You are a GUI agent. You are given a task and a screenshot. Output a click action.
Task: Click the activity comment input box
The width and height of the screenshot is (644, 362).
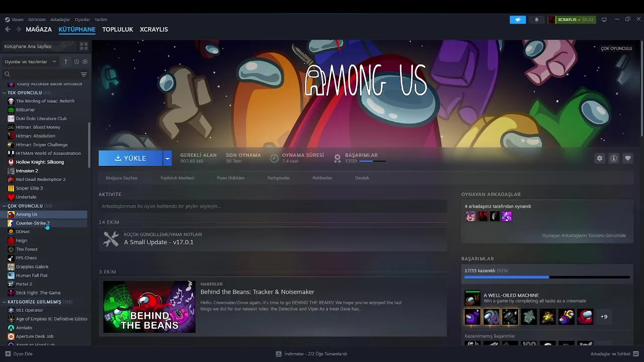pos(273,206)
